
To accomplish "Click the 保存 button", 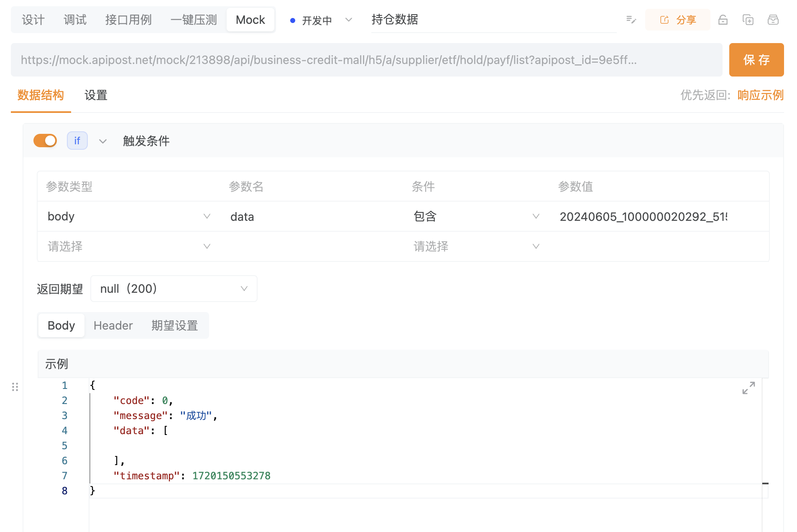I will point(756,60).
